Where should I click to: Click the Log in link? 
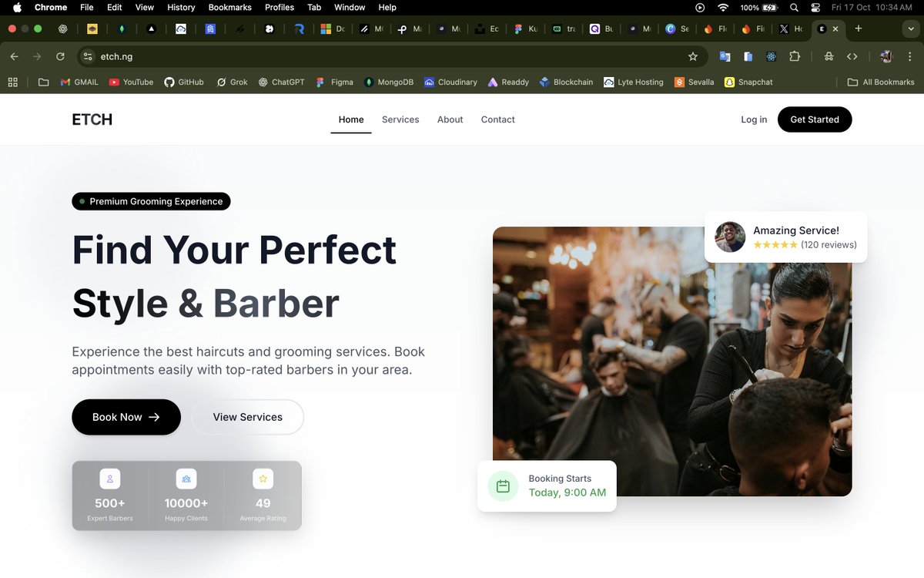754,119
